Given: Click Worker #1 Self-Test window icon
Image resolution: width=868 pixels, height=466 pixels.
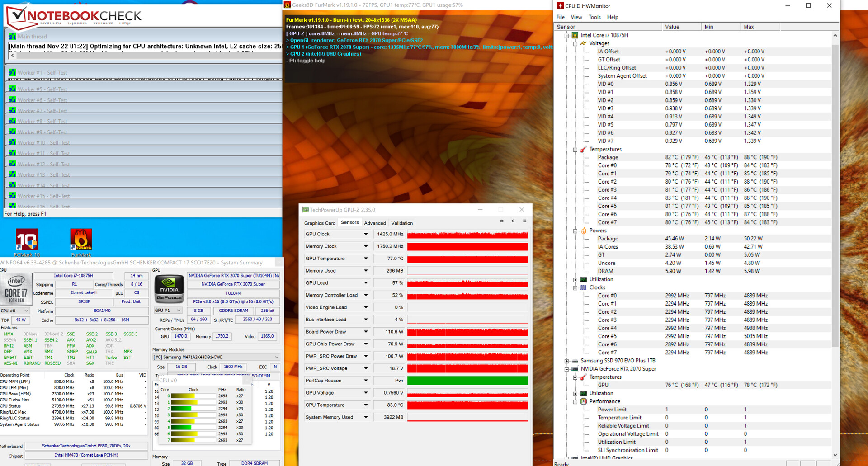Looking at the screenshot, I should pos(12,72).
